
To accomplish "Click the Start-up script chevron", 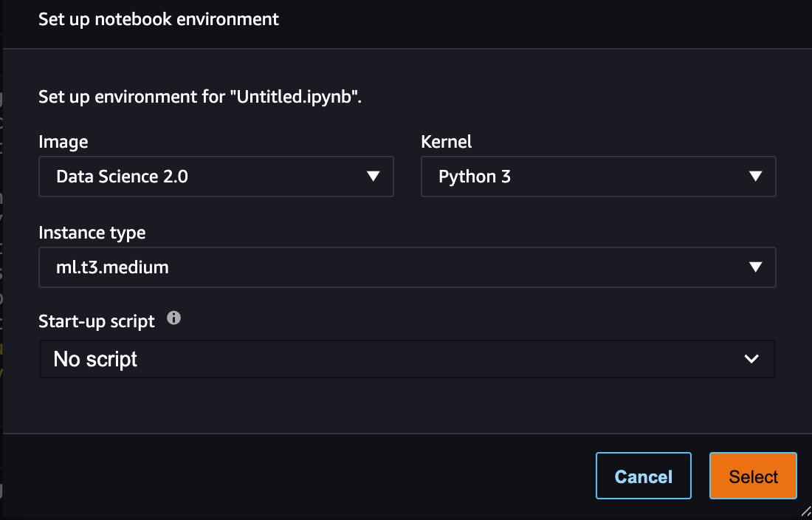I will (x=751, y=358).
